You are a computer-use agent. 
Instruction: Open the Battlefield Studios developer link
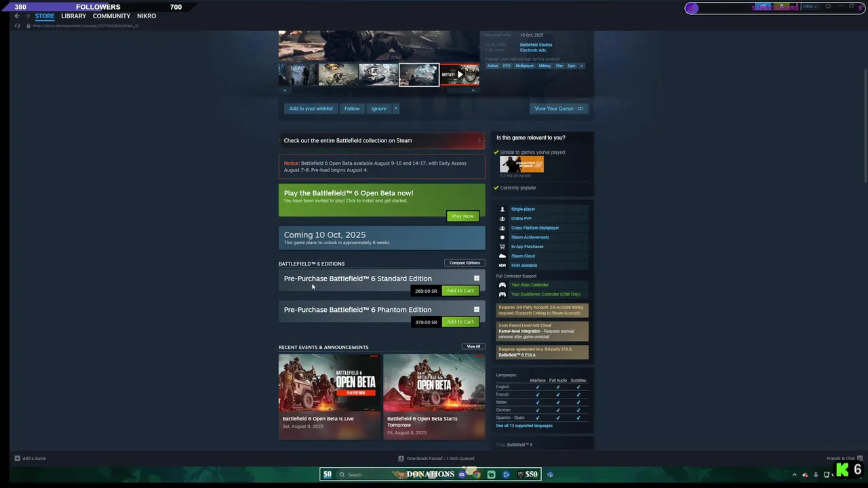[x=536, y=45]
